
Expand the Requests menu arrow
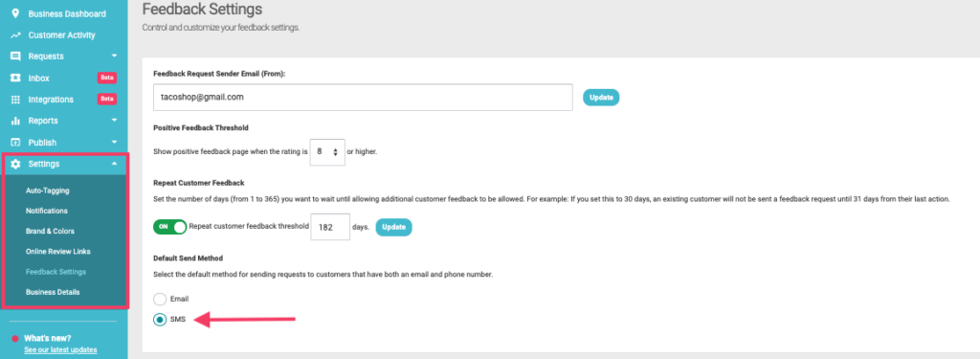[x=115, y=56]
